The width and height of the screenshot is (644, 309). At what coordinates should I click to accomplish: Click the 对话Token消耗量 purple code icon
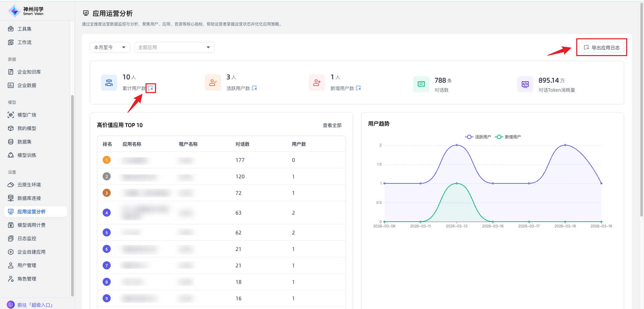click(x=525, y=84)
